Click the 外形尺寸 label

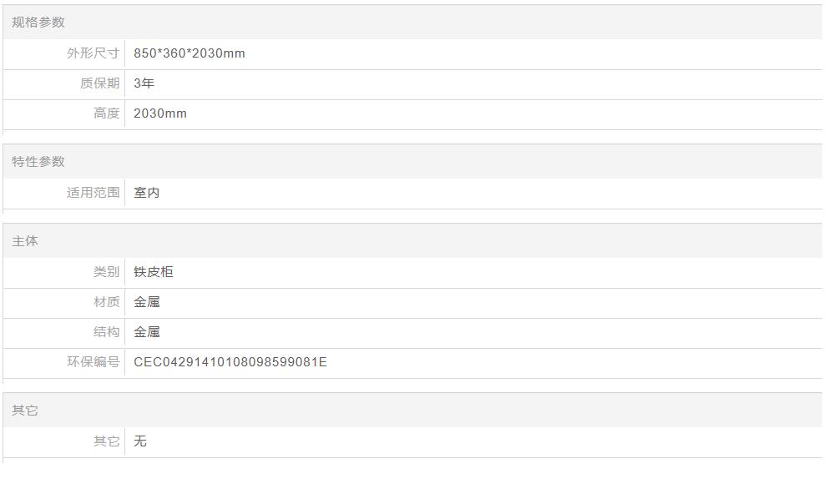[93, 53]
